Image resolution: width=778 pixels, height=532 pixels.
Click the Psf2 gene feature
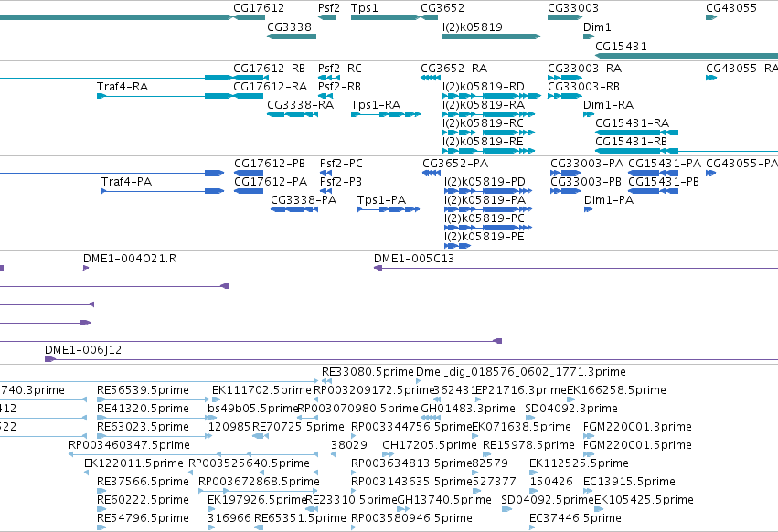coord(327,17)
